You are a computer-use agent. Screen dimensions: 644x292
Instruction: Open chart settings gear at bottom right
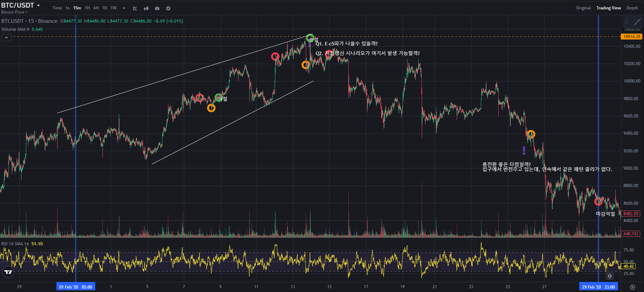tap(633, 287)
